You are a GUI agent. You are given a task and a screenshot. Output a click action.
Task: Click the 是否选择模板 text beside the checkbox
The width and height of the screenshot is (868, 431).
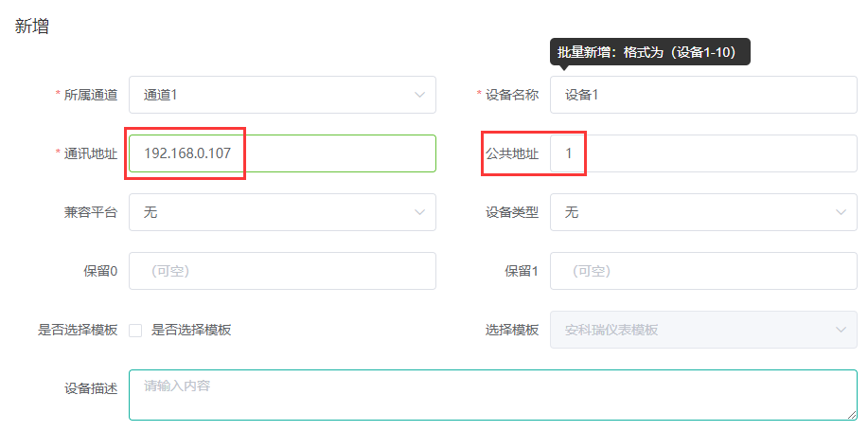coord(191,331)
